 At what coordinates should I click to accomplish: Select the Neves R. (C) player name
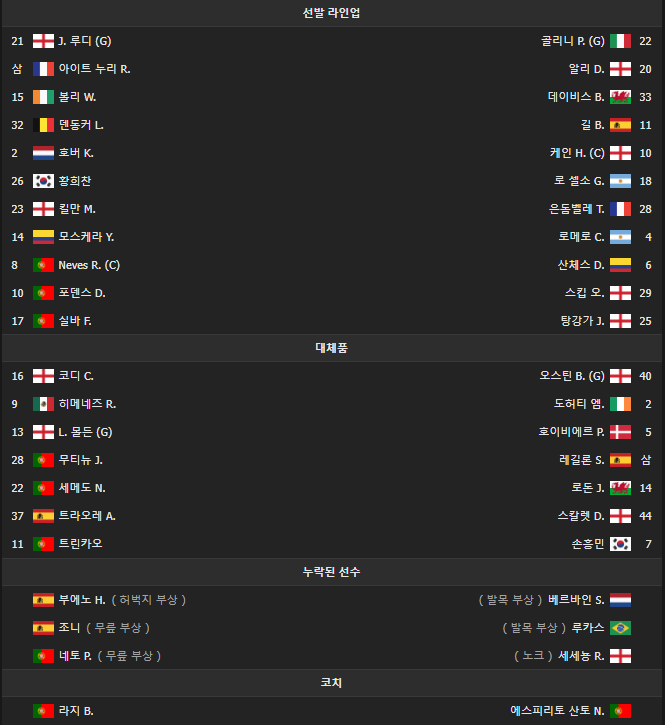[x=89, y=265]
